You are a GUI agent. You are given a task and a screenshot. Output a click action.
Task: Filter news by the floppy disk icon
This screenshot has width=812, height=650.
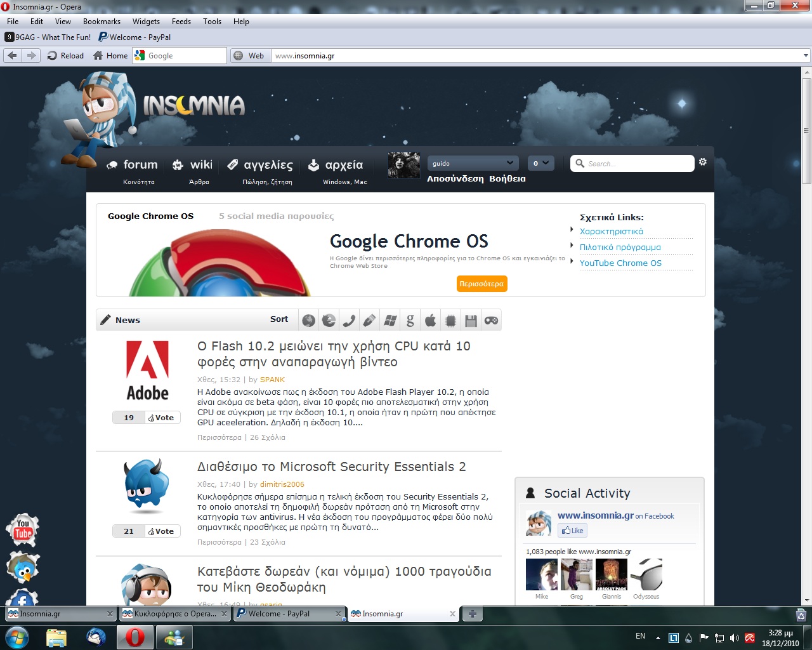(x=471, y=321)
